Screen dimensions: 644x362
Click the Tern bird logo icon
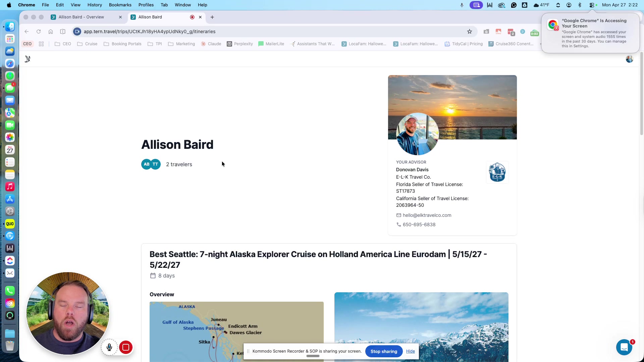pyautogui.click(x=28, y=59)
